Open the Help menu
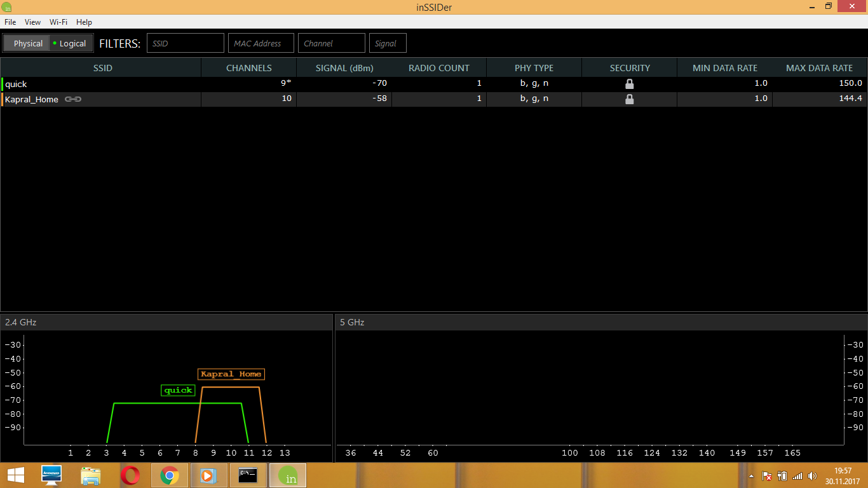 pyautogui.click(x=84, y=22)
